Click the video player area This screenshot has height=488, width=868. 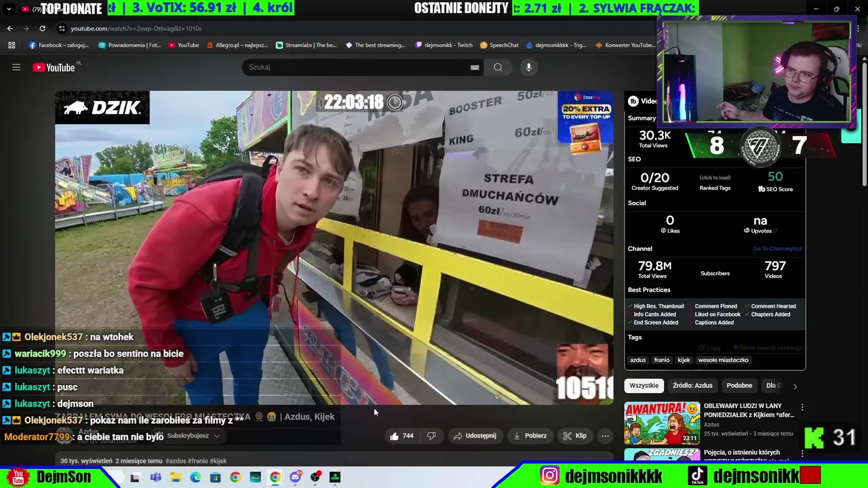pos(334,247)
